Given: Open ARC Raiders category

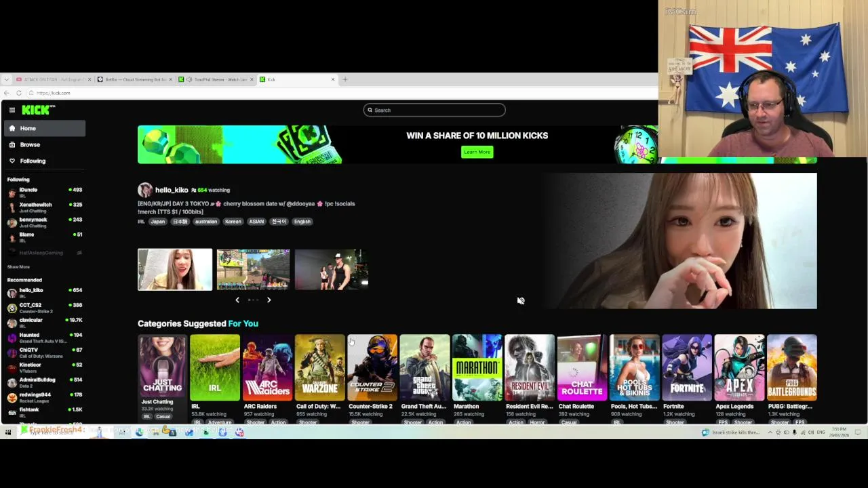Looking at the screenshot, I should (x=267, y=368).
